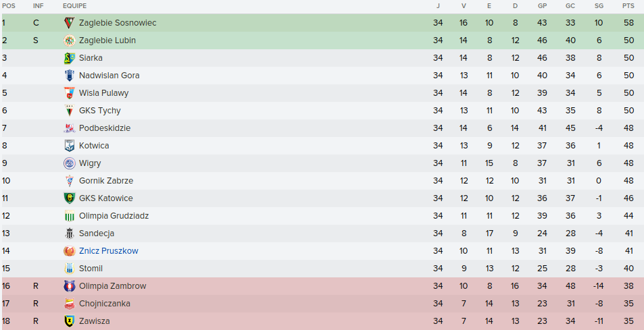
Task: Sort table by PTS column header
Action: coord(628,6)
